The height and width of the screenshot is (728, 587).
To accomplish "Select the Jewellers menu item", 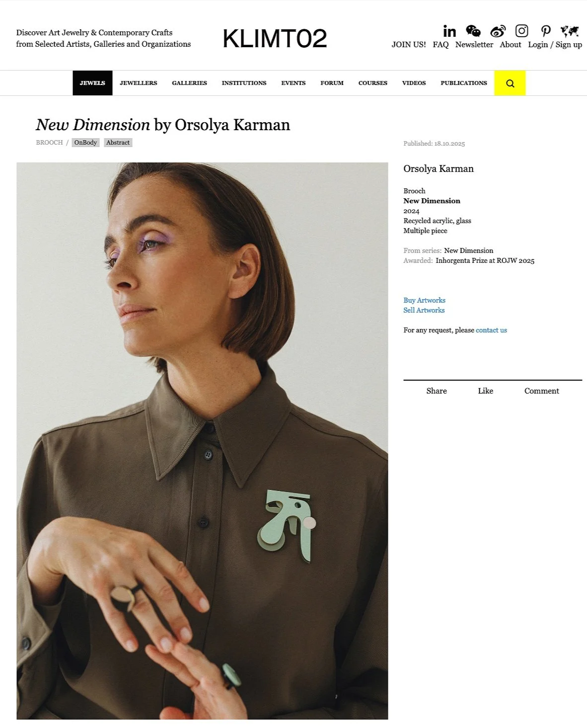I will pos(138,83).
